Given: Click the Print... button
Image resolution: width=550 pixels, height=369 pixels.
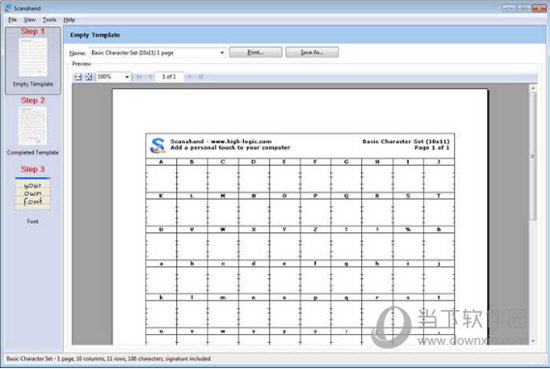Looking at the screenshot, I should [255, 52].
